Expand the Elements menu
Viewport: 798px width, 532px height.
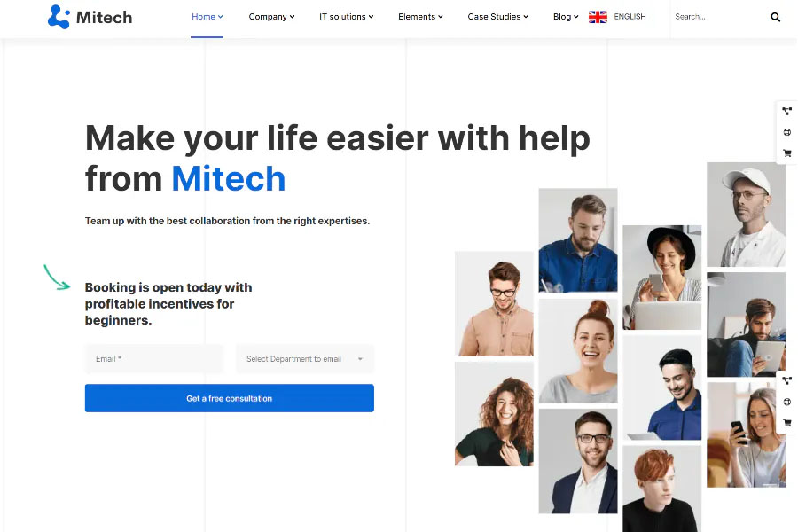pyautogui.click(x=420, y=17)
